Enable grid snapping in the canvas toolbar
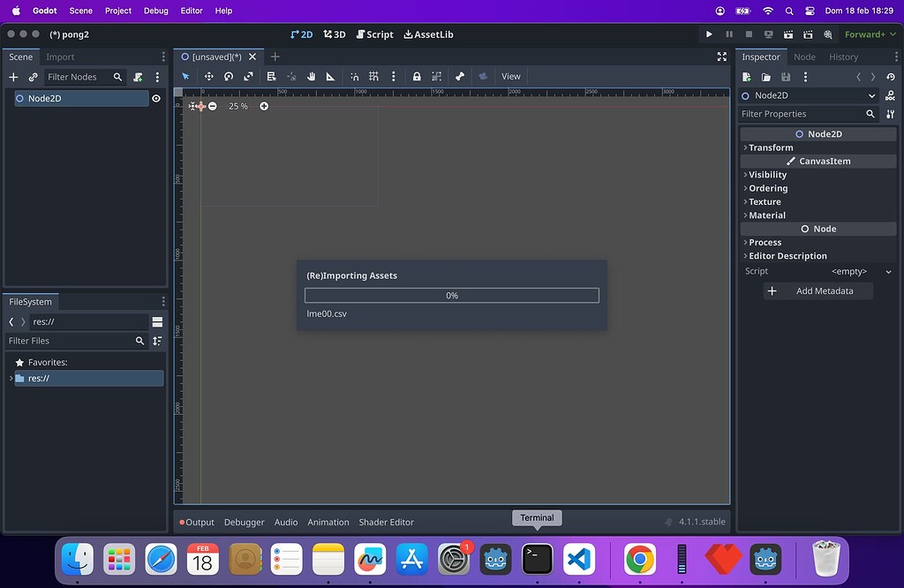The height and width of the screenshot is (588, 904). pos(373,76)
